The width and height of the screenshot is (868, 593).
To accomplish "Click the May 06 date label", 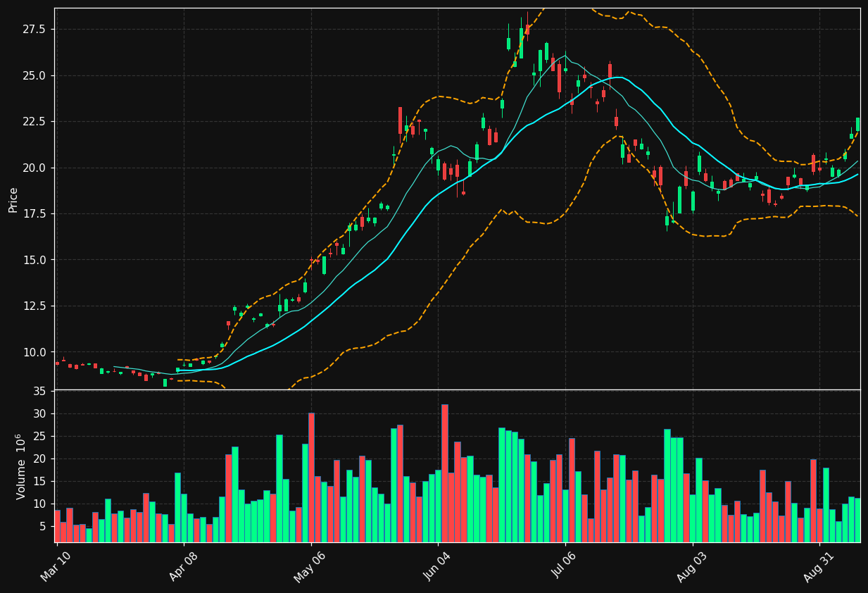I will [x=309, y=567].
